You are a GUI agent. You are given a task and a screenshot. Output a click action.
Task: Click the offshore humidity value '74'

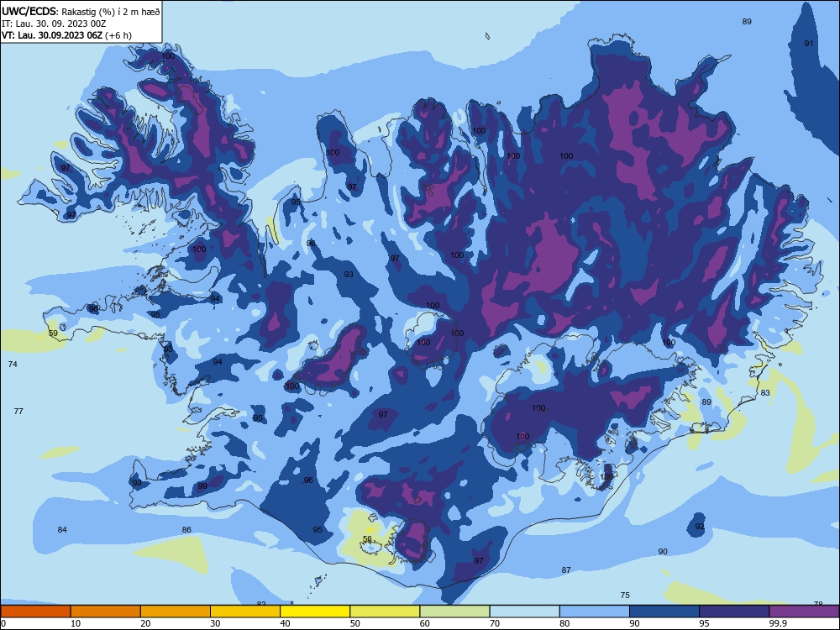click(13, 365)
